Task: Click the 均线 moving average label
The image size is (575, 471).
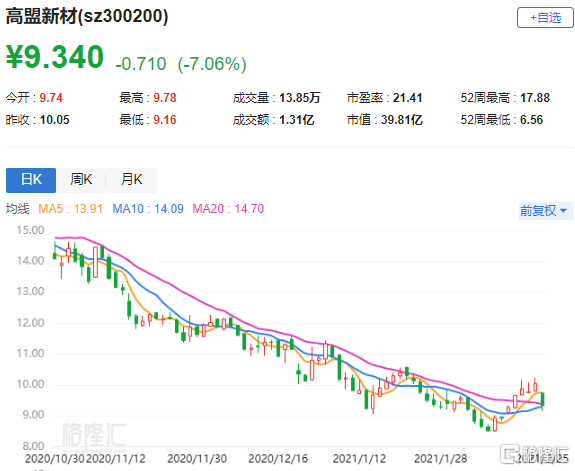Action: click(x=17, y=209)
